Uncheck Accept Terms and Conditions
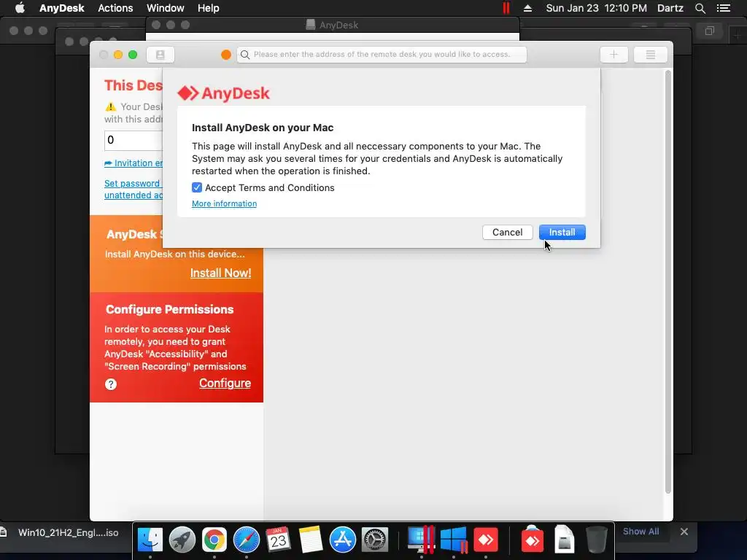747x560 pixels. [197, 187]
